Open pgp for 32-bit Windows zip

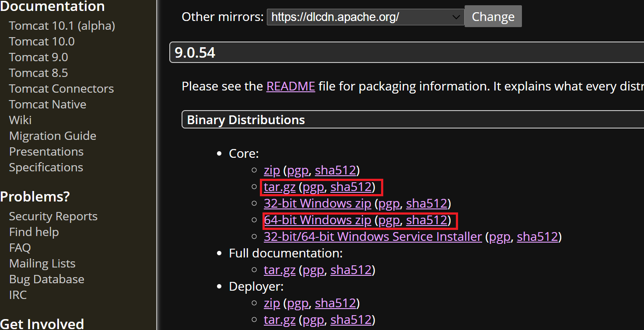click(389, 204)
